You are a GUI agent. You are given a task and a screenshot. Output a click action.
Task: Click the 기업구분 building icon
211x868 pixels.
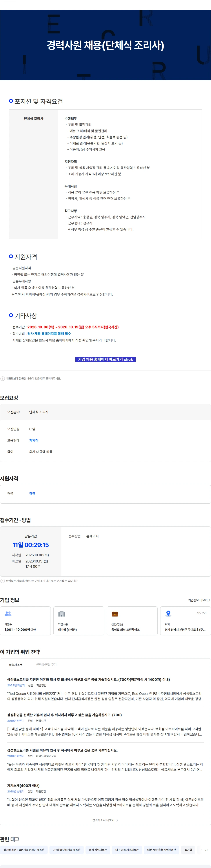tap(61, 614)
